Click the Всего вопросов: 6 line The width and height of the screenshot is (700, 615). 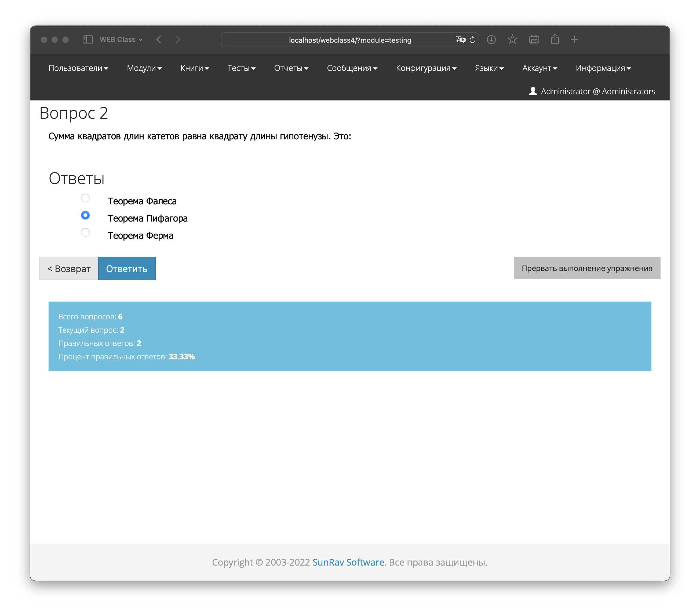coord(90,316)
